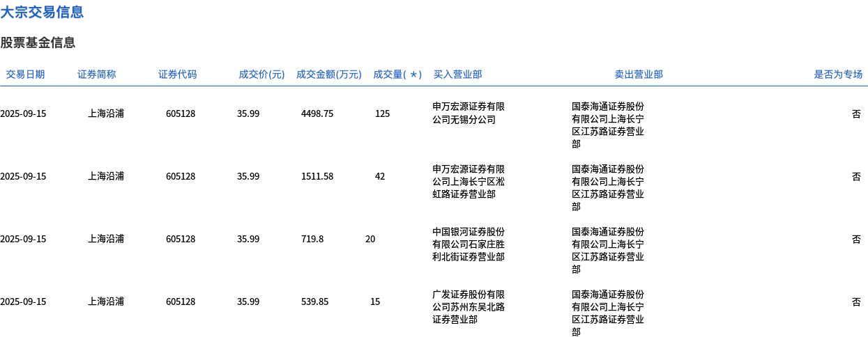Click 否 in the 1511.58 row

tap(856, 176)
